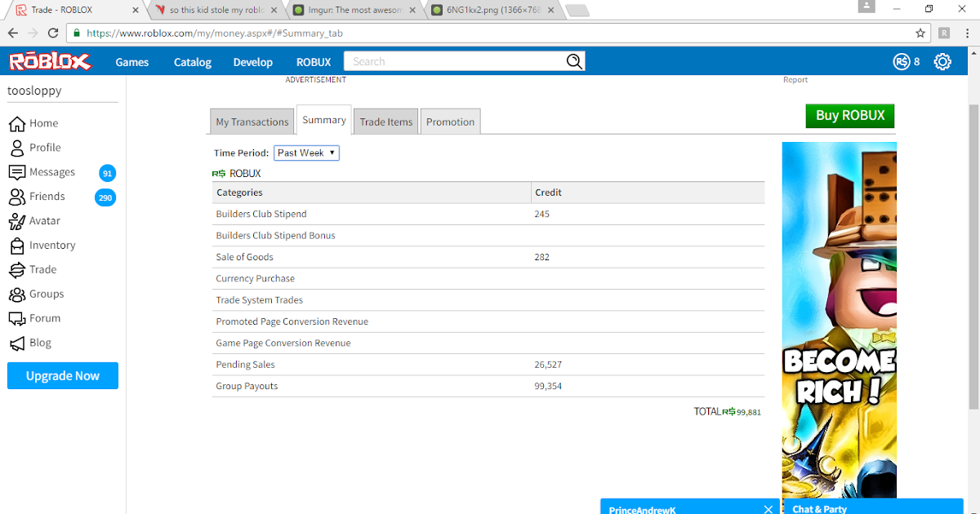Reload the page with refresh icon
The width and height of the screenshot is (980, 514).
coord(53,33)
